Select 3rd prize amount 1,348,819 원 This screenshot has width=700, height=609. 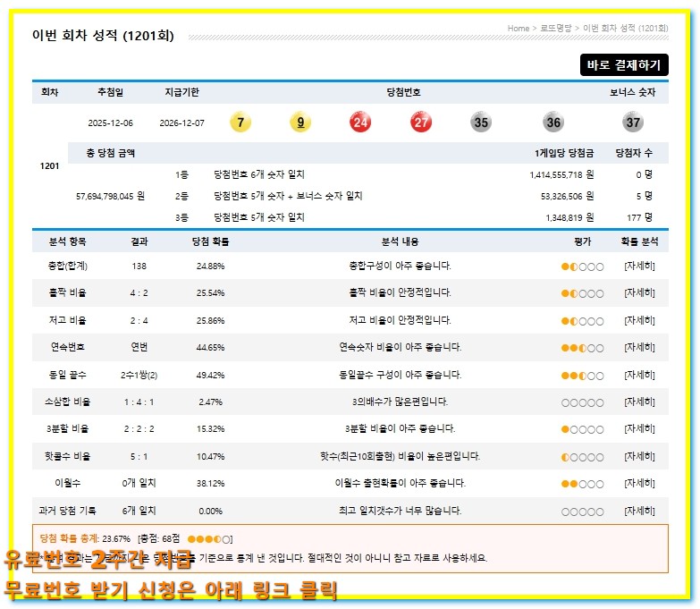tap(569, 217)
